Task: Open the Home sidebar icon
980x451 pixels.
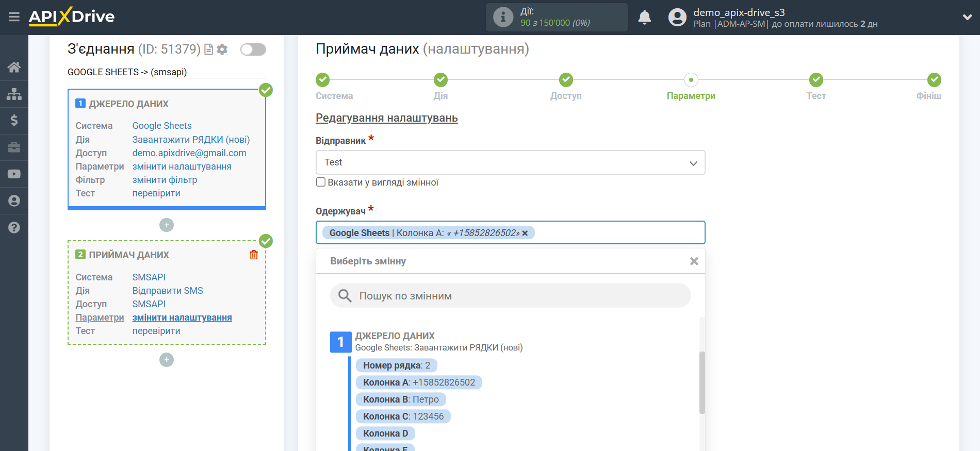Action: pos(14,67)
